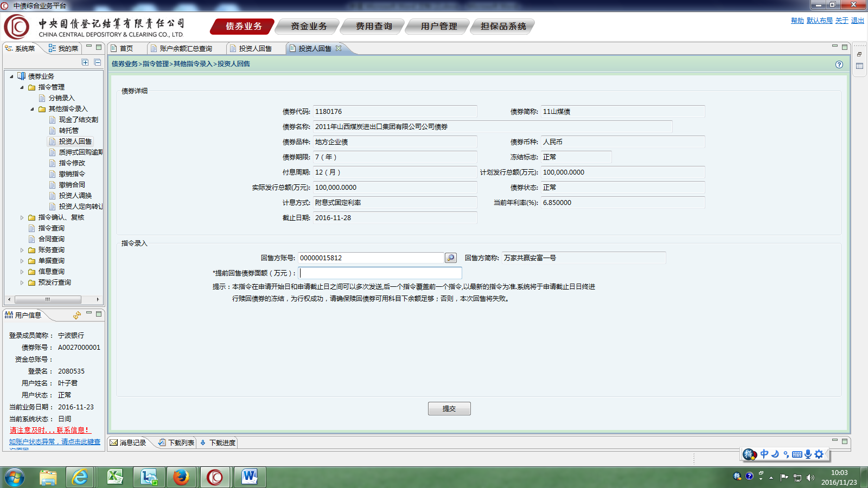
Task: Click the microphone icon on the IME bar
Action: 808,454
